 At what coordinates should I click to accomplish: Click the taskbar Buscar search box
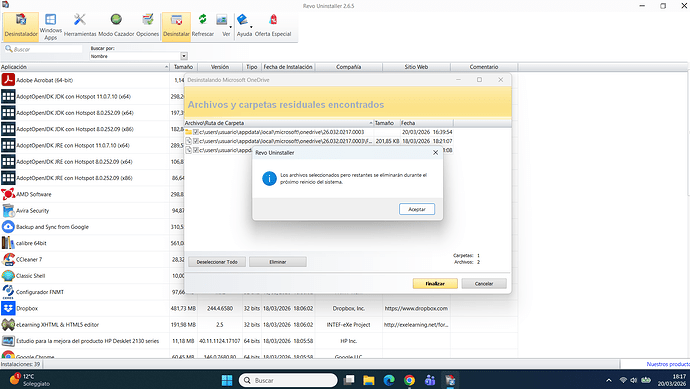288,380
